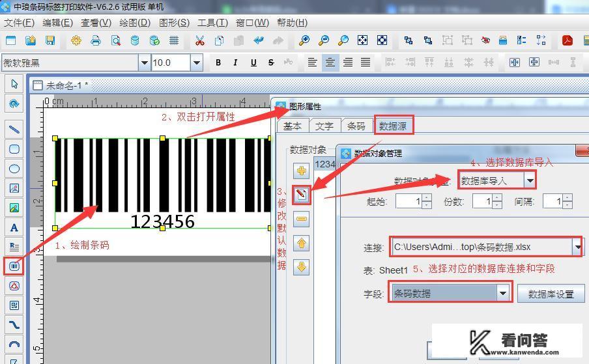Select the 未命名-1 document tab

pyautogui.click(x=63, y=85)
